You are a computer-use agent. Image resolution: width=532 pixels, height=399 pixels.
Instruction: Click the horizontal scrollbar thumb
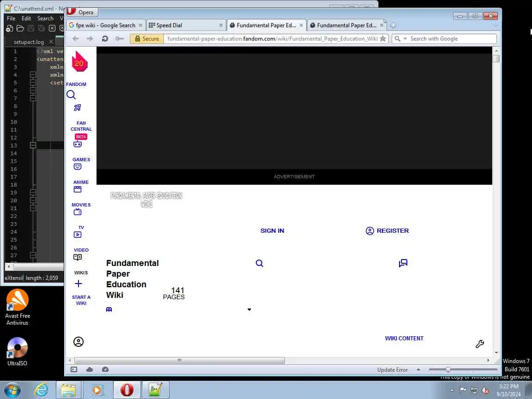(180, 360)
